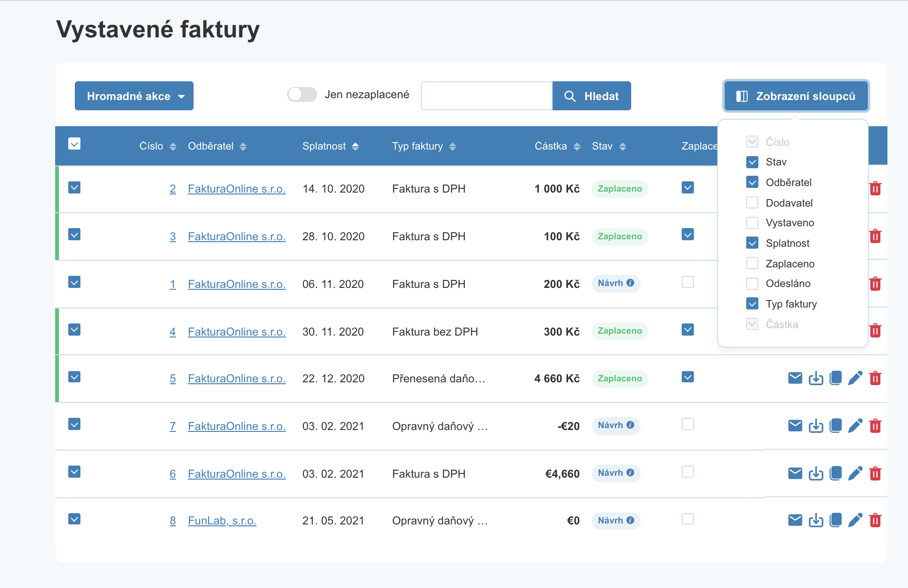Select Vystaveno in column list
908x588 pixels.
(x=752, y=223)
